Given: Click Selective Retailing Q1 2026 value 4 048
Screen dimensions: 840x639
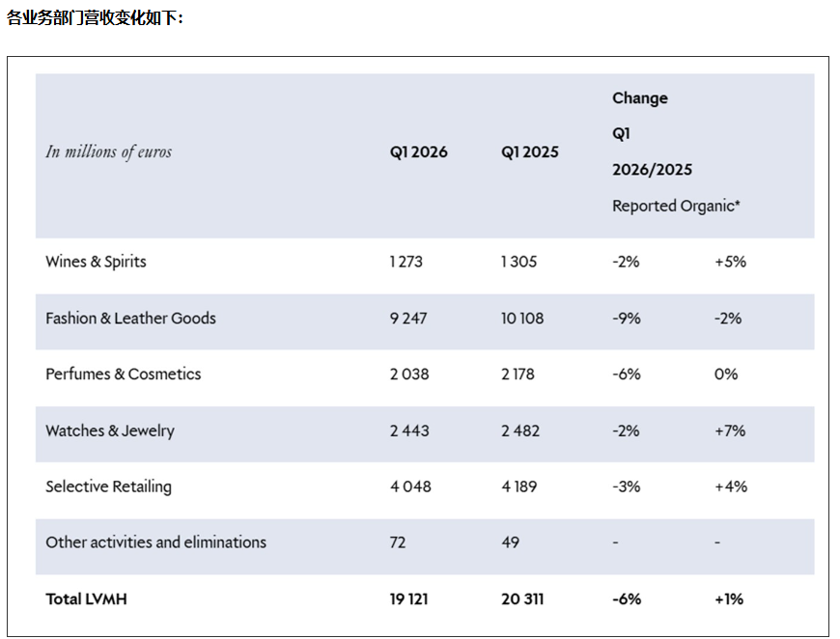Looking at the screenshot, I should 410,486.
